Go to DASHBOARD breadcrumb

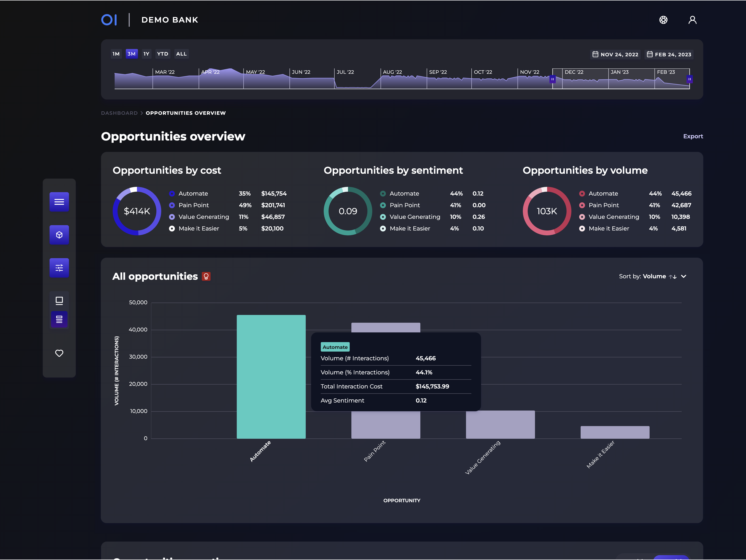(119, 113)
